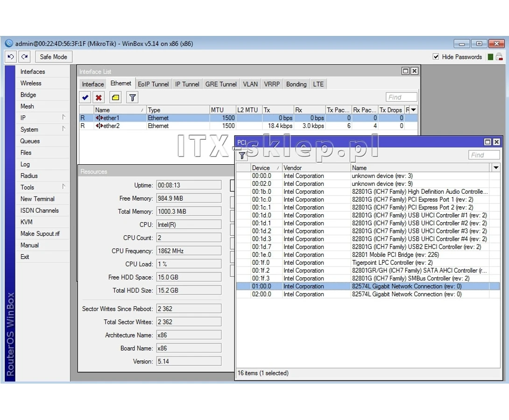Viewport: 509px width, 420px height.
Task: Close the PCI window
Action: (497, 142)
